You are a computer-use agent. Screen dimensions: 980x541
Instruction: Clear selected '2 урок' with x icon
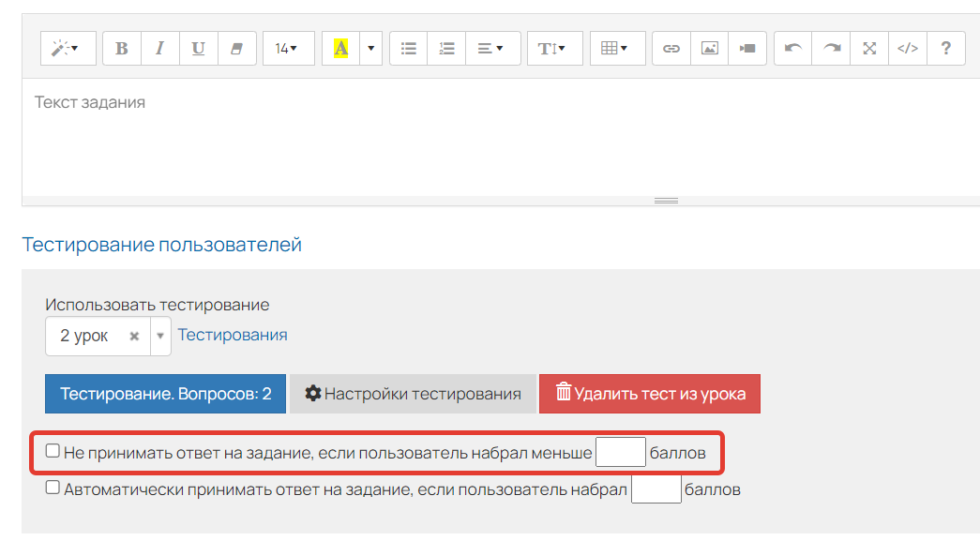point(134,336)
